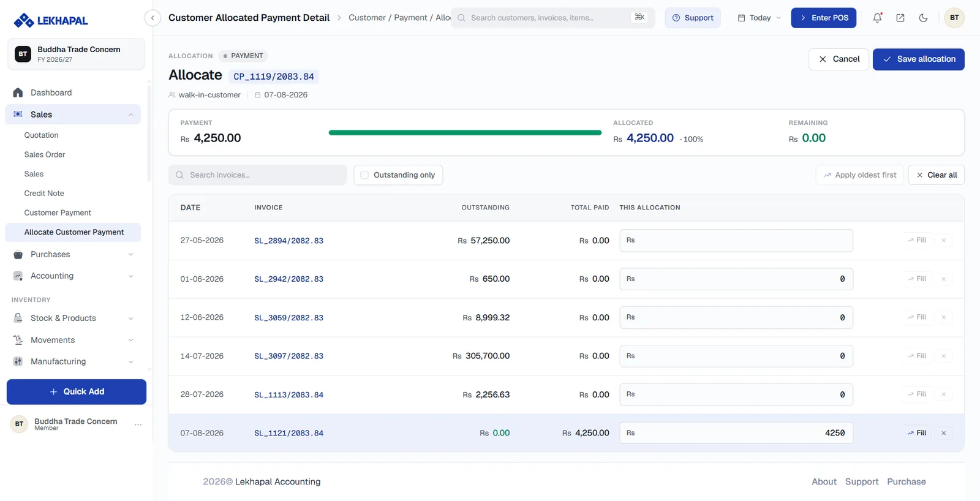
Task: Click the Lekhapal logo
Action: pyautogui.click(x=51, y=20)
